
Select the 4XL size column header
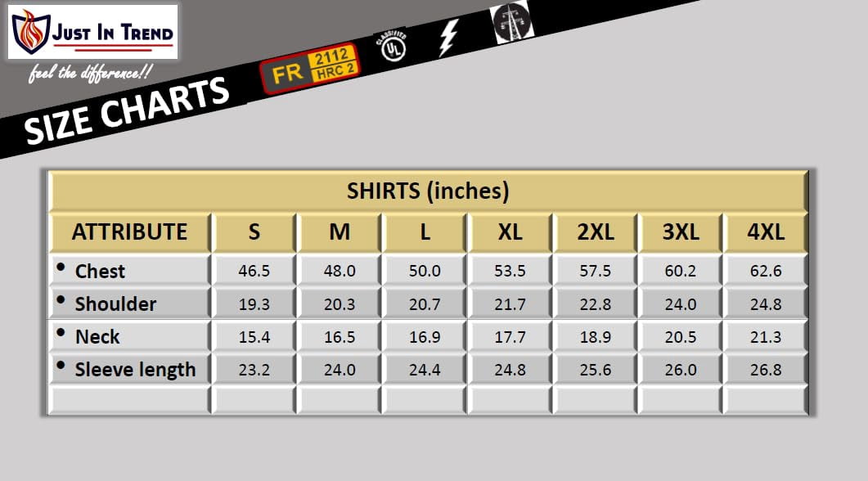click(x=766, y=232)
